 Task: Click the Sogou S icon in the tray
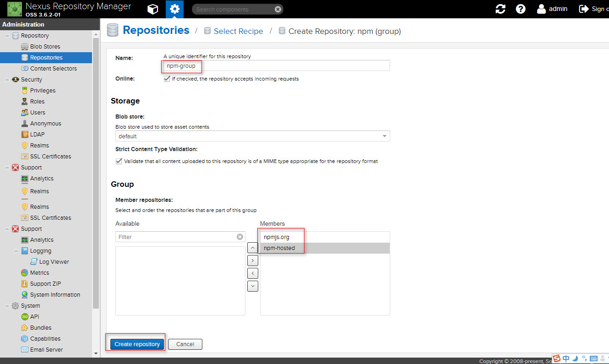(556, 359)
